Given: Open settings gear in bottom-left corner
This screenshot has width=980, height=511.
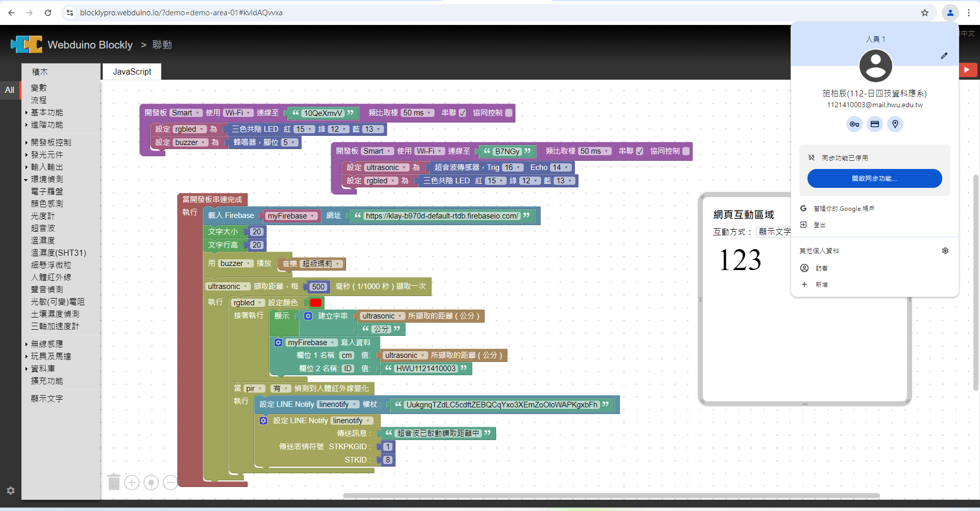Looking at the screenshot, I should [11, 491].
